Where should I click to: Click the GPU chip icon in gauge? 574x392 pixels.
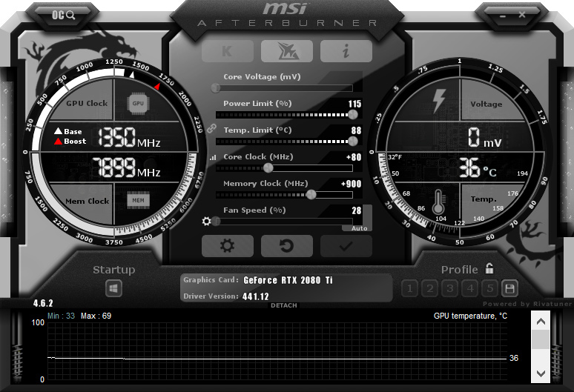click(138, 104)
